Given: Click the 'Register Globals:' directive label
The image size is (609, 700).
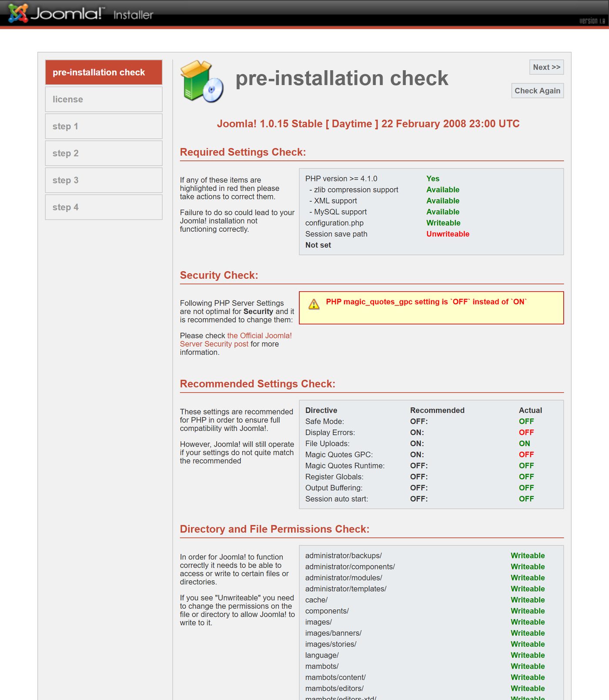Looking at the screenshot, I should tap(335, 477).
